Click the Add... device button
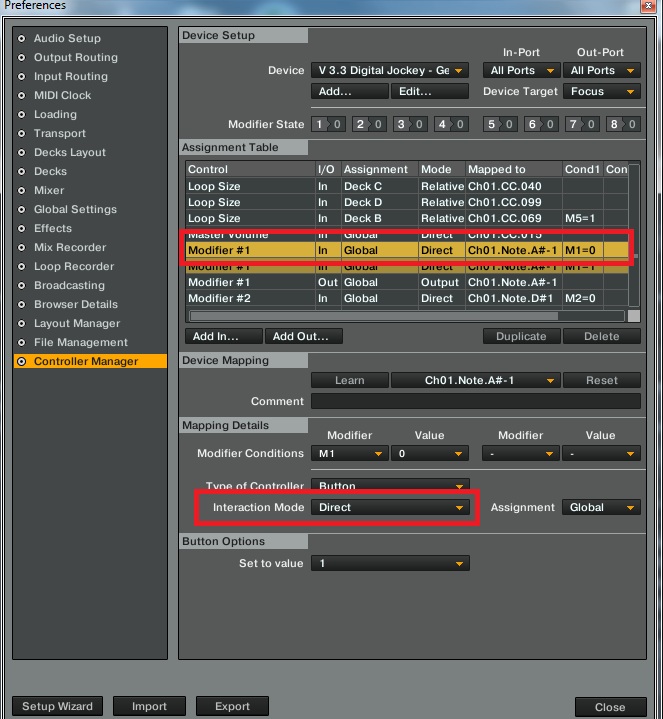 tap(350, 92)
